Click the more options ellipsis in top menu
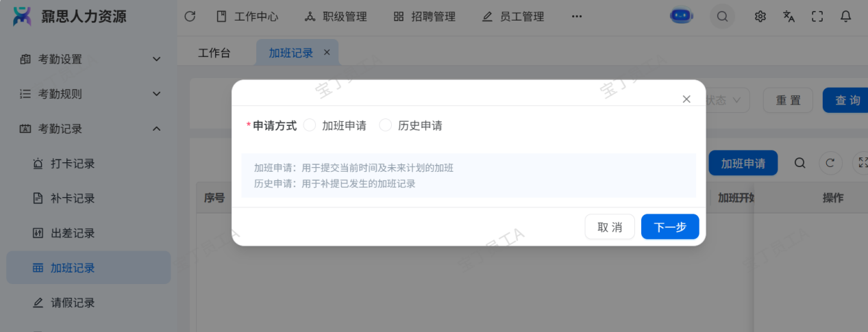This screenshot has height=332, width=868. click(x=577, y=16)
